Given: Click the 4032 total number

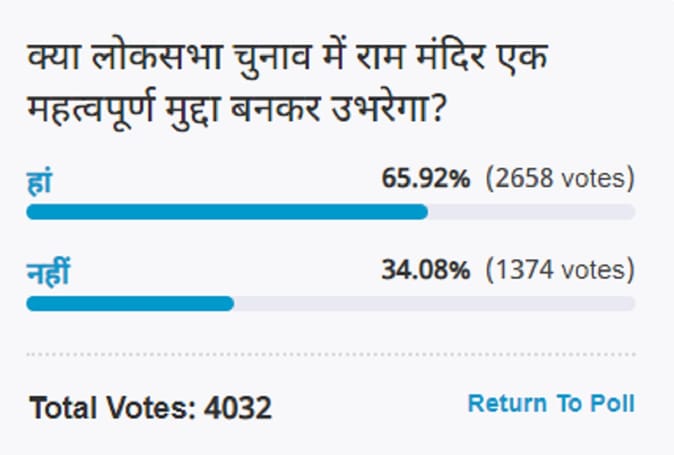Looking at the screenshot, I should 238,408.
